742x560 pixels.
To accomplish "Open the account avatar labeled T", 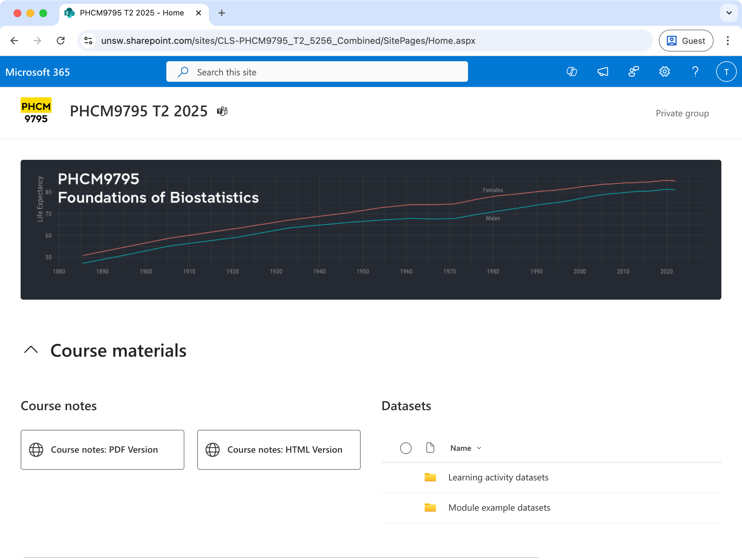I will pos(726,72).
